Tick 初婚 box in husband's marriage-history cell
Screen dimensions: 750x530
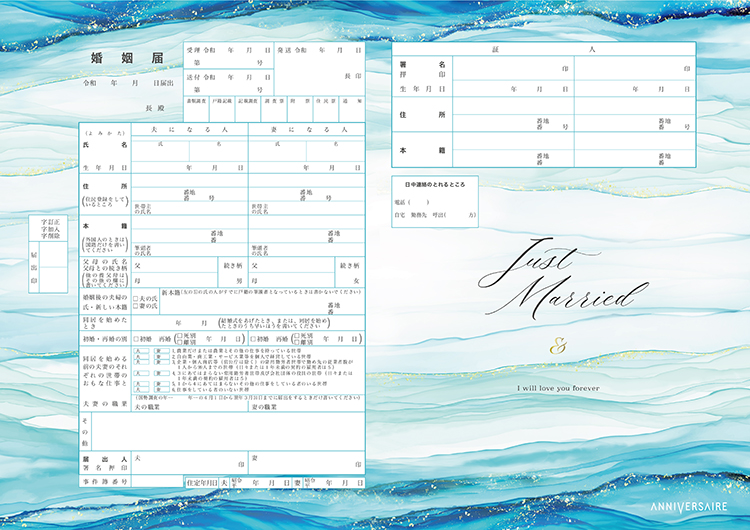tap(136, 339)
